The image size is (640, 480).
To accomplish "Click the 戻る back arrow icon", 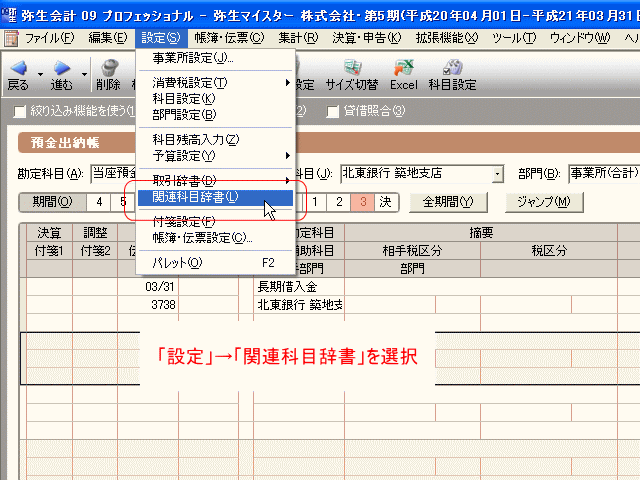I will point(18,68).
